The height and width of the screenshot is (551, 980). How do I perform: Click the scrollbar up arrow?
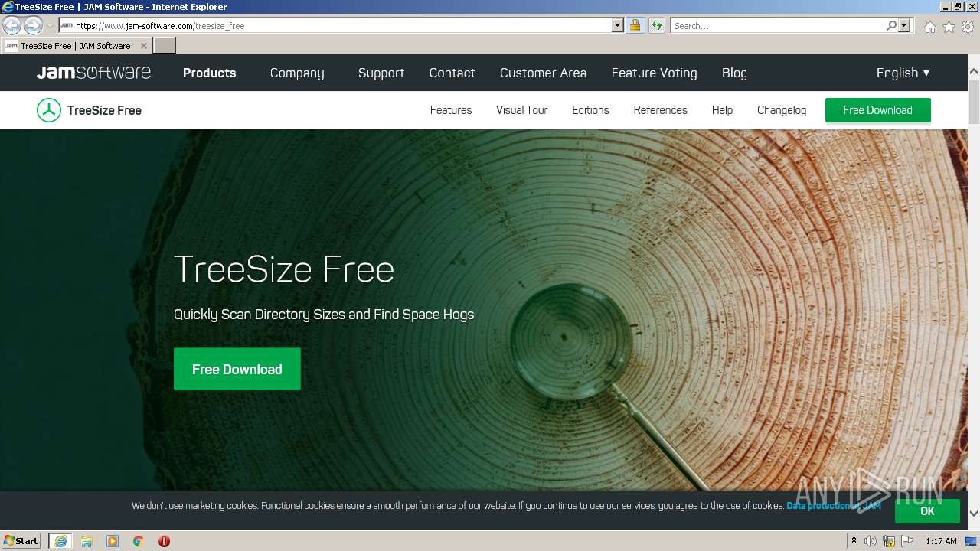[974, 73]
